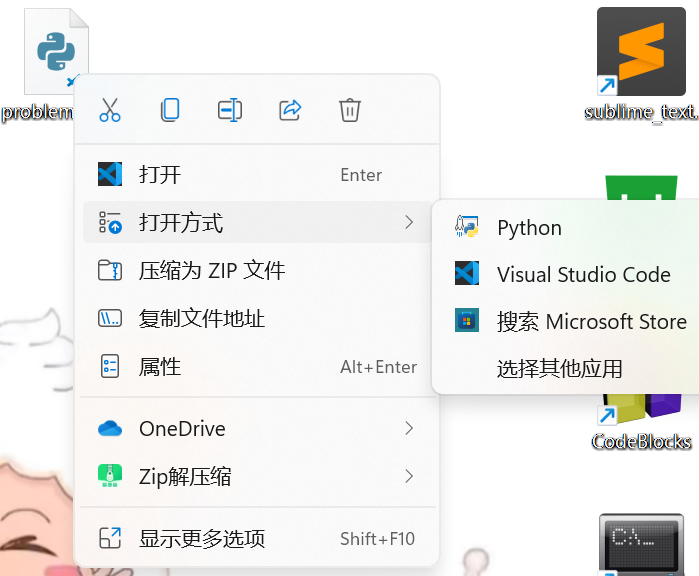Select 选择其他应用 option
Image resolution: width=699 pixels, height=576 pixels.
pos(570,368)
